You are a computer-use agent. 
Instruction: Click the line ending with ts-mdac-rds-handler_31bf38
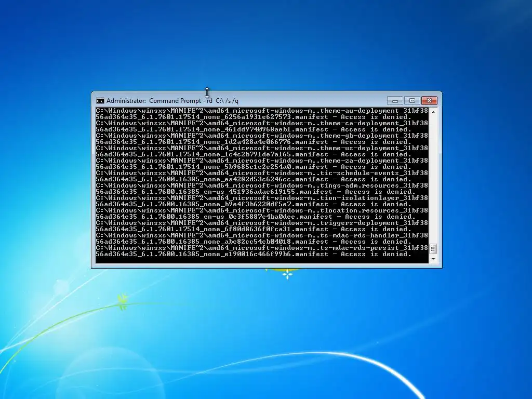tap(262, 235)
